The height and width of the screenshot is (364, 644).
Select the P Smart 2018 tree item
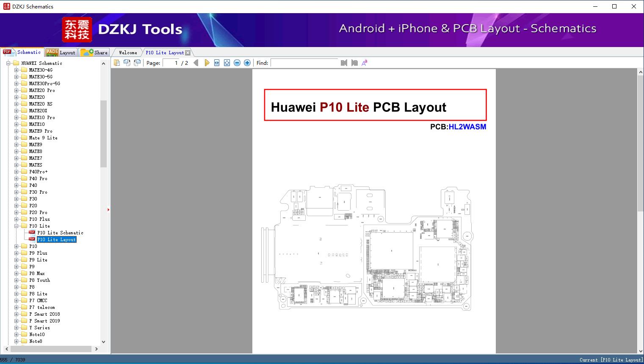[44, 314]
